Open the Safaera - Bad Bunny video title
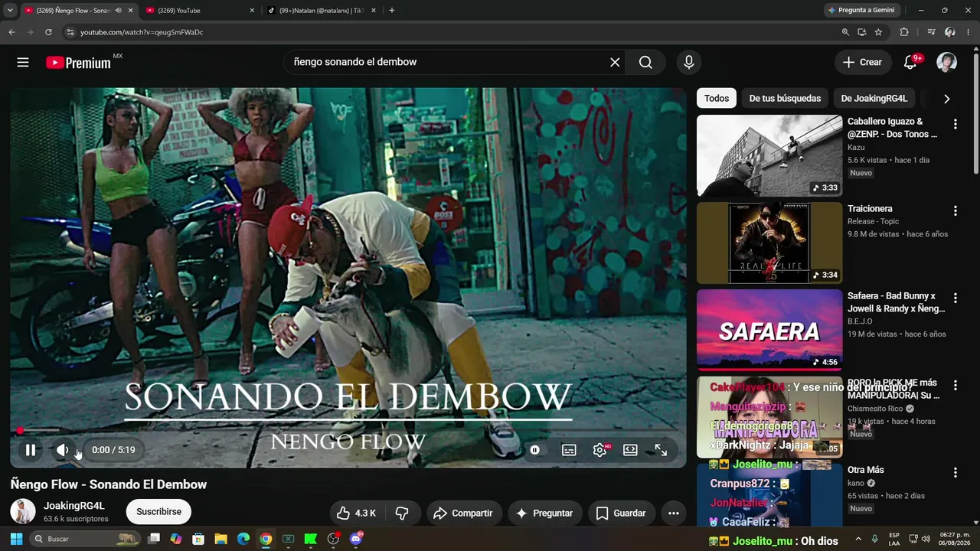This screenshot has height=551, width=980. pyautogui.click(x=897, y=302)
